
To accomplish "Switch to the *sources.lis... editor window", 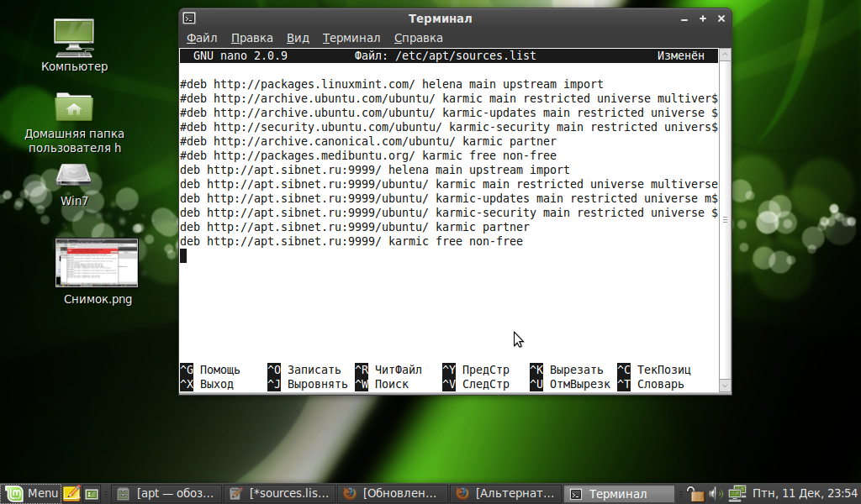I will coord(279,494).
